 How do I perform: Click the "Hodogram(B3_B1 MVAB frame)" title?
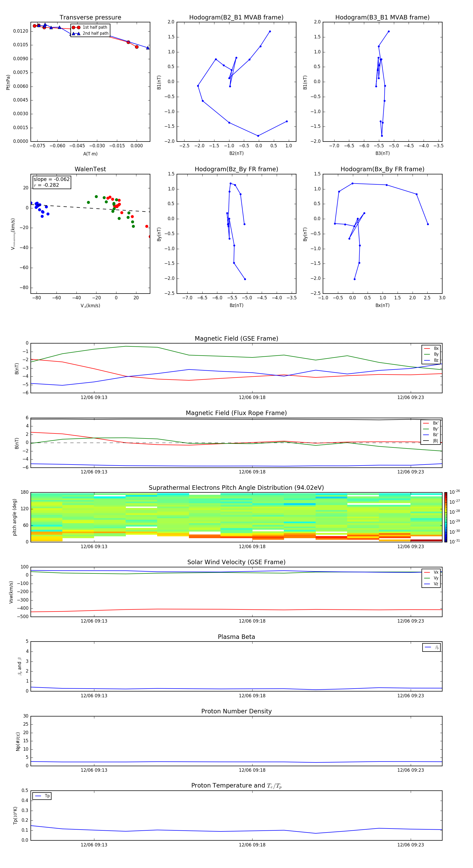pyautogui.click(x=382, y=18)
